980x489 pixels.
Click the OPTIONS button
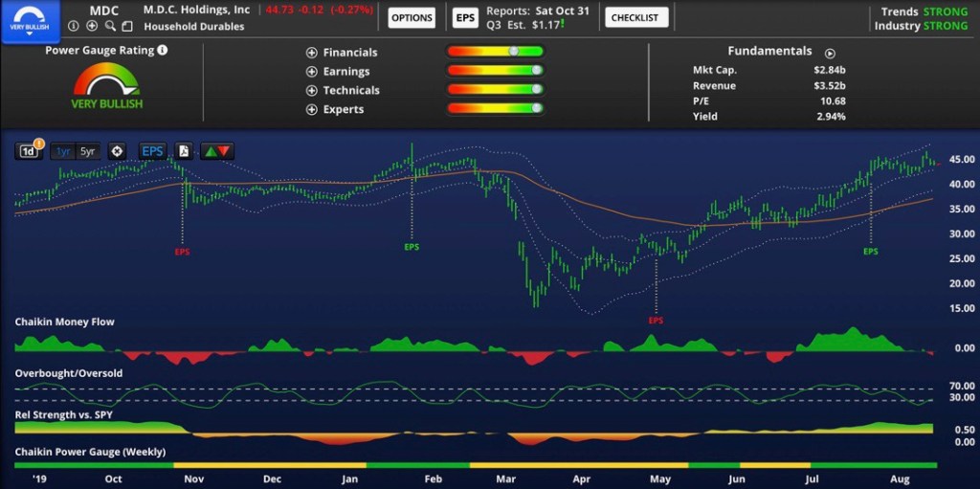412,17
